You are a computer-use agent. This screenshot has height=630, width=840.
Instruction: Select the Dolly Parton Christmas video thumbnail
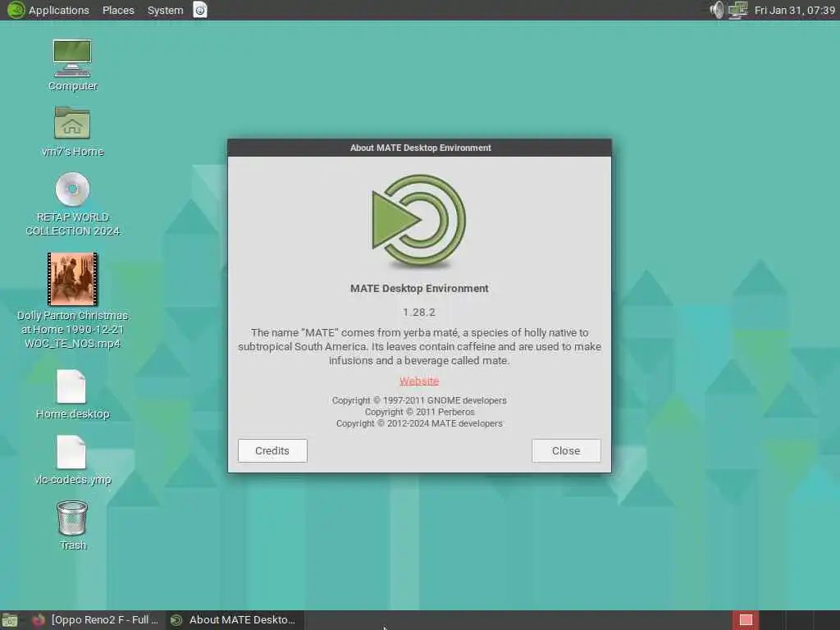pyautogui.click(x=72, y=279)
